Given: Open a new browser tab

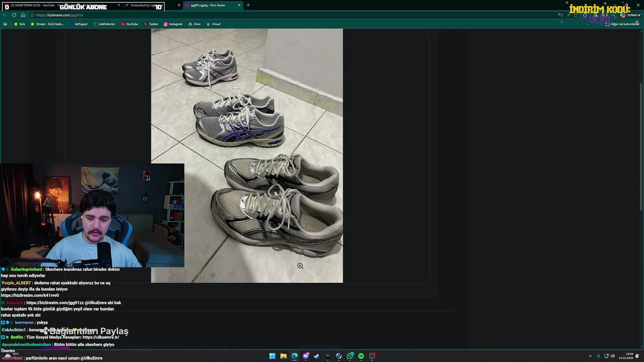Looking at the screenshot, I should (x=248, y=6).
